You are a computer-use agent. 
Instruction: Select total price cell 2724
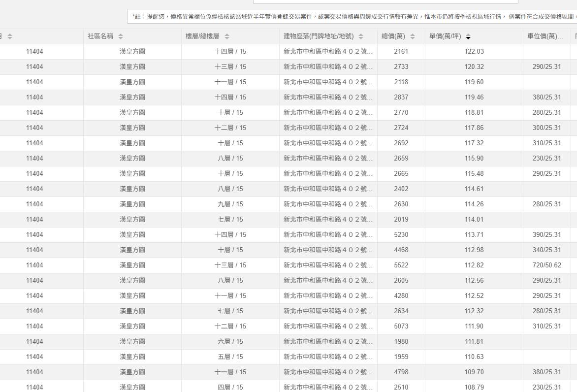[401, 128]
